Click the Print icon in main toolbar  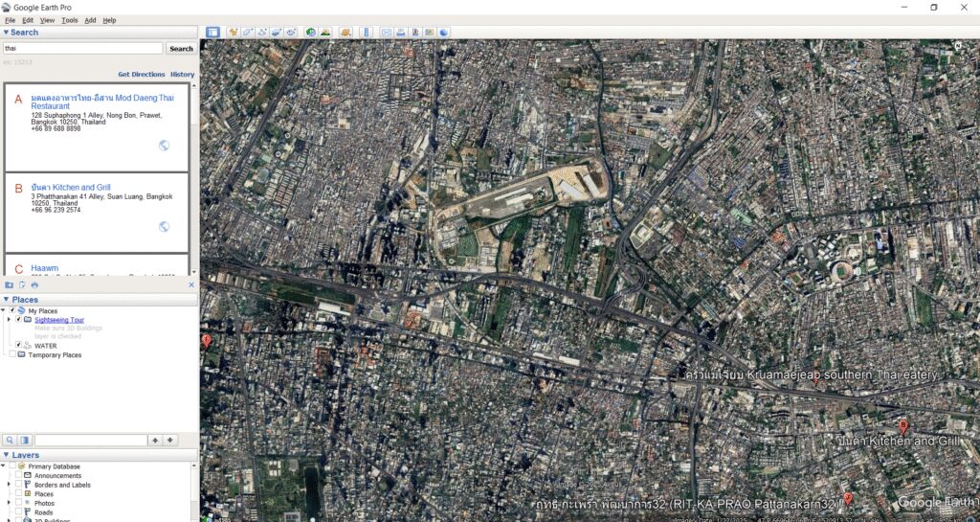point(401,33)
